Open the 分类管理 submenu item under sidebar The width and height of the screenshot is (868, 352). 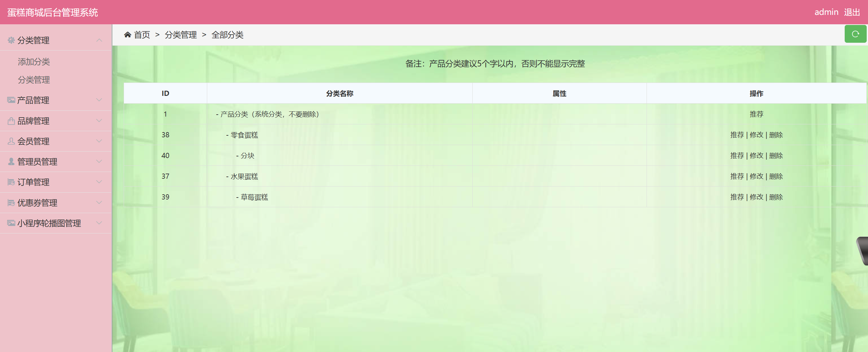pyautogui.click(x=34, y=80)
